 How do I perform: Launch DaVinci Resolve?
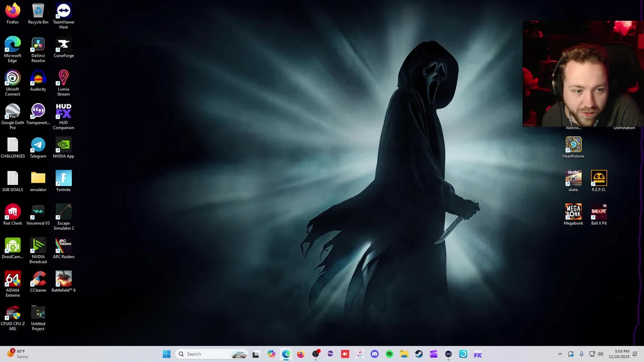[38, 50]
